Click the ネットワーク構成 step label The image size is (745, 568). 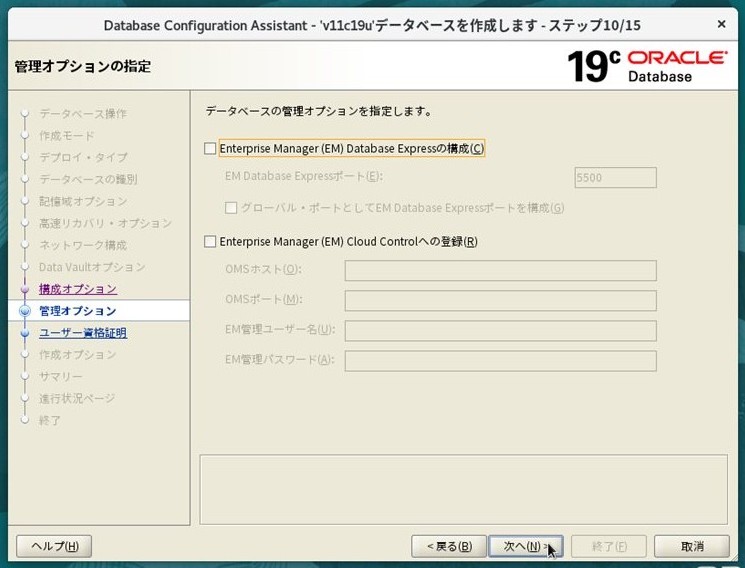(83, 245)
